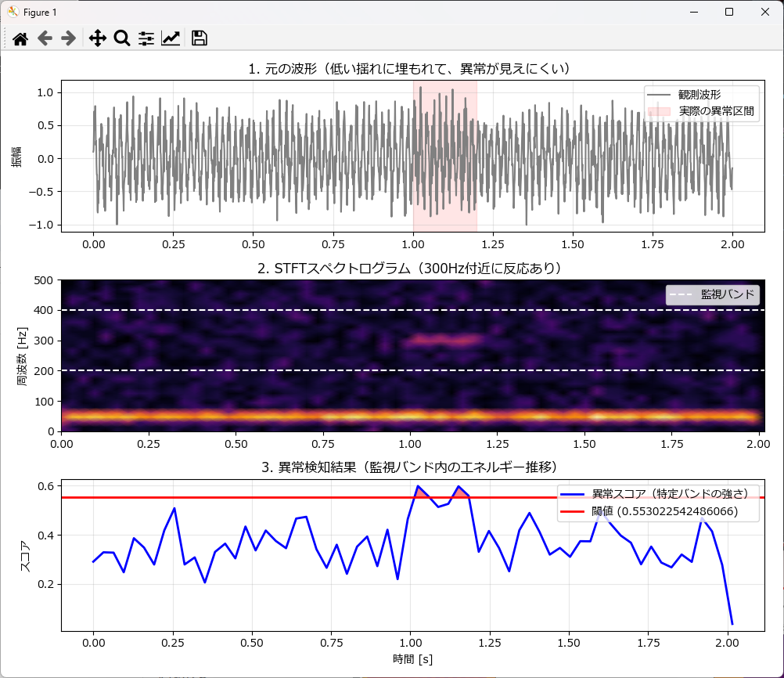Click the matplotlib icon in the title bar
784x678 pixels.
click(x=13, y=12)
